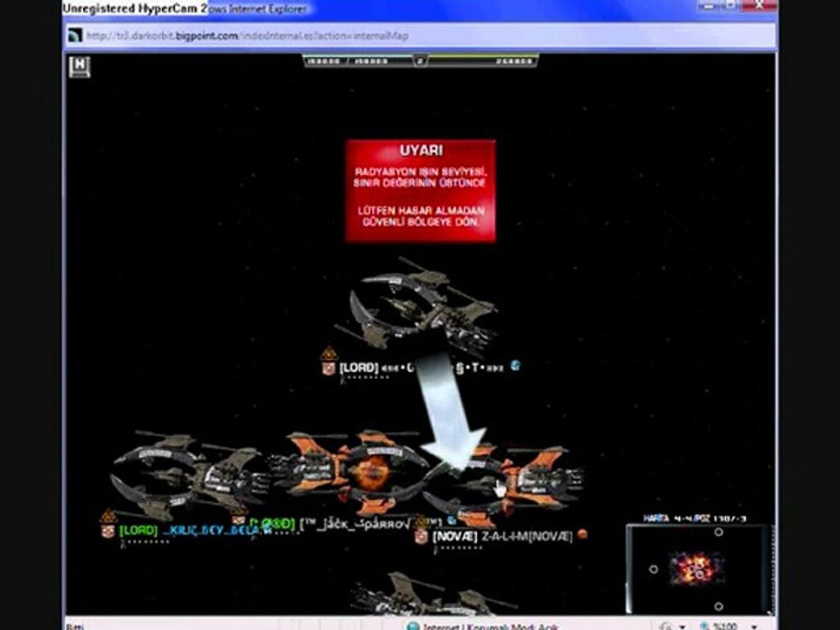840x630 pixels.
Task: Click the shield bar on the right of the HUD
Action: click(x=482, y=61)
